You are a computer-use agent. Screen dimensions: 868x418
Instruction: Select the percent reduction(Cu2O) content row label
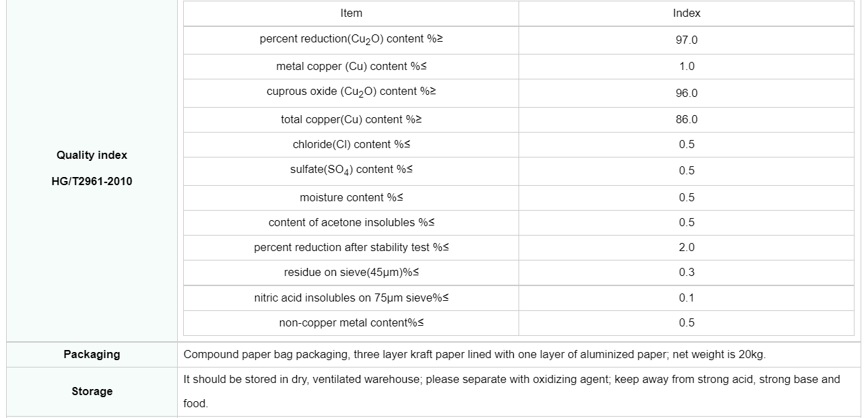click(351, 40)
